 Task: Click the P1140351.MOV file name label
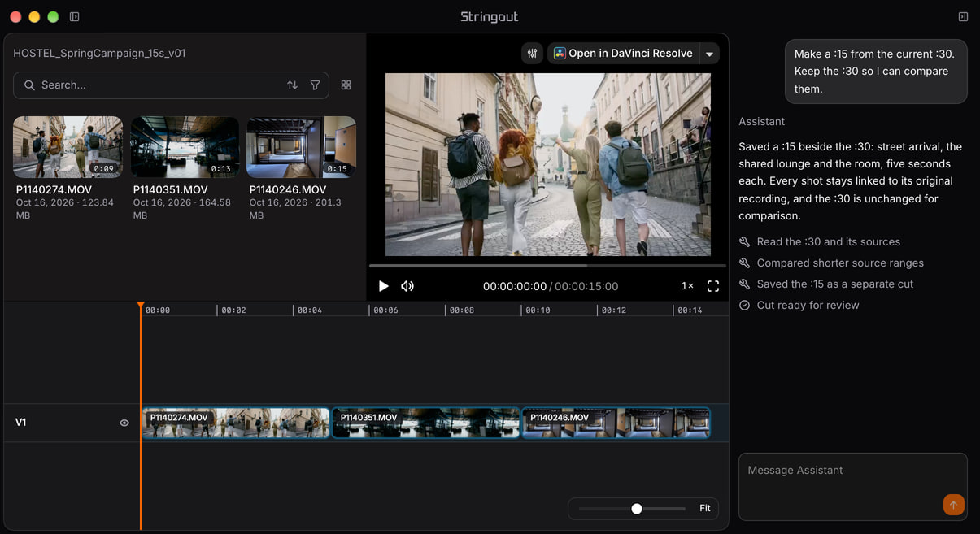click(170, 189)
